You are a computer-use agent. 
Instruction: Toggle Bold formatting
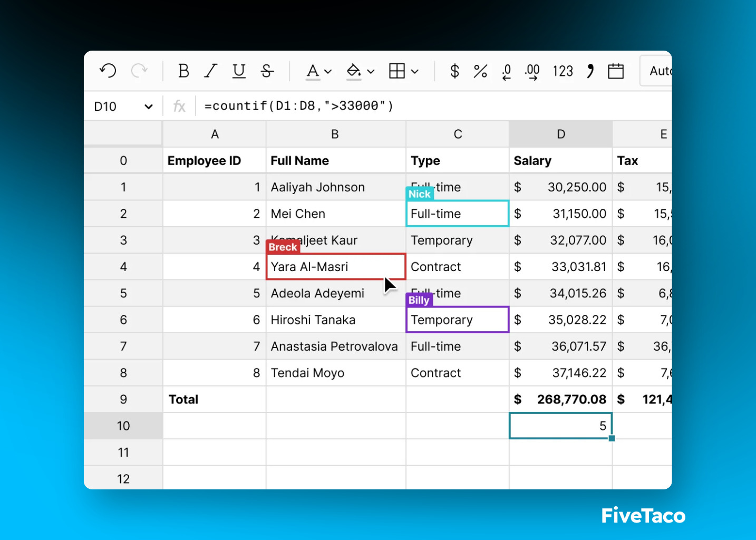(x=183, y=71)
